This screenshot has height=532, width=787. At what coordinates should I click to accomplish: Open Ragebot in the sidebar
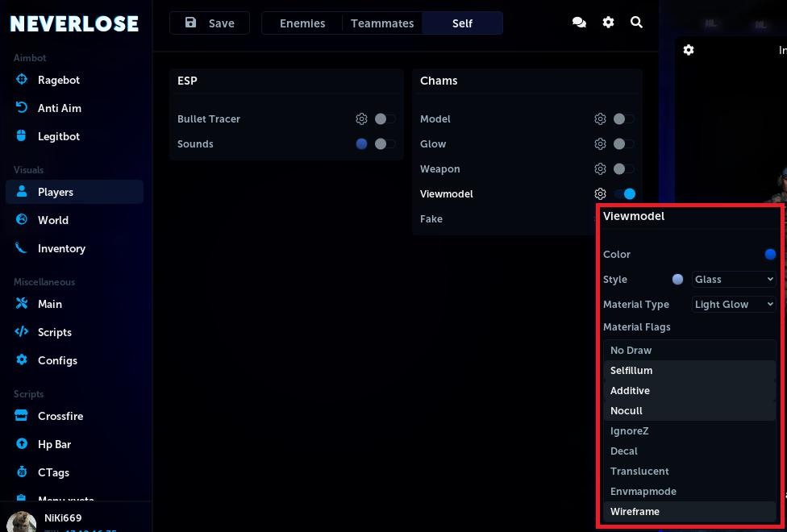coord(59,80)
